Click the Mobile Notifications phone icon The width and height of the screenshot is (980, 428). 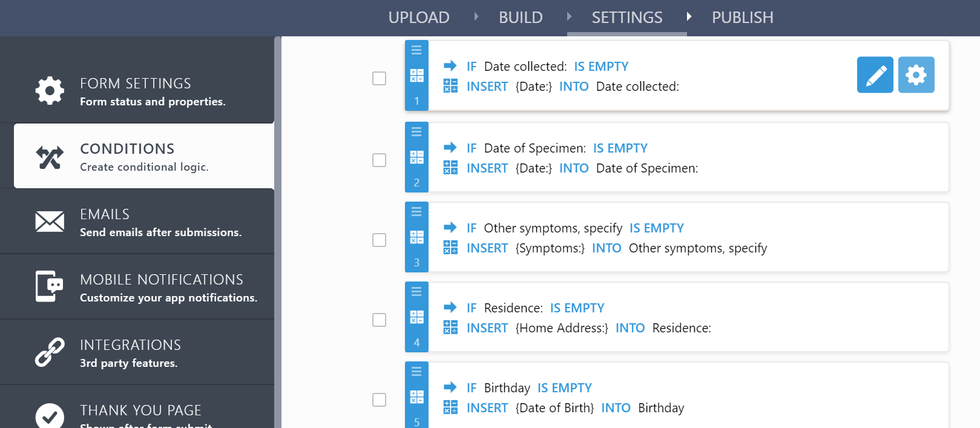click(x=49, y=286)
